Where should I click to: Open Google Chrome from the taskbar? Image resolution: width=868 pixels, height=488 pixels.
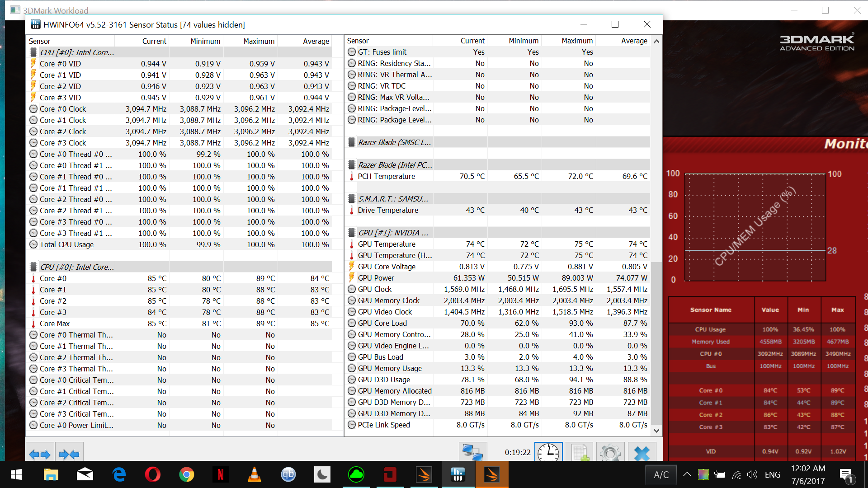click(187, 474)
